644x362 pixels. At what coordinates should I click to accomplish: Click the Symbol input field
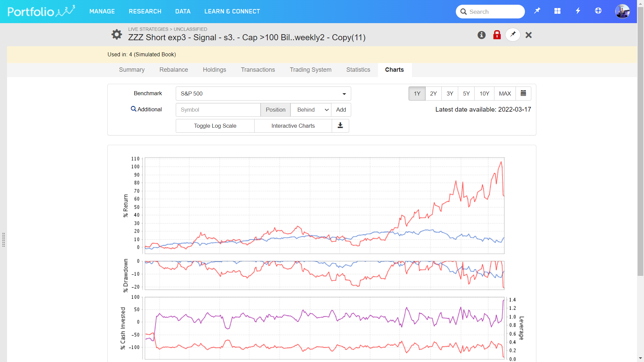218,110
